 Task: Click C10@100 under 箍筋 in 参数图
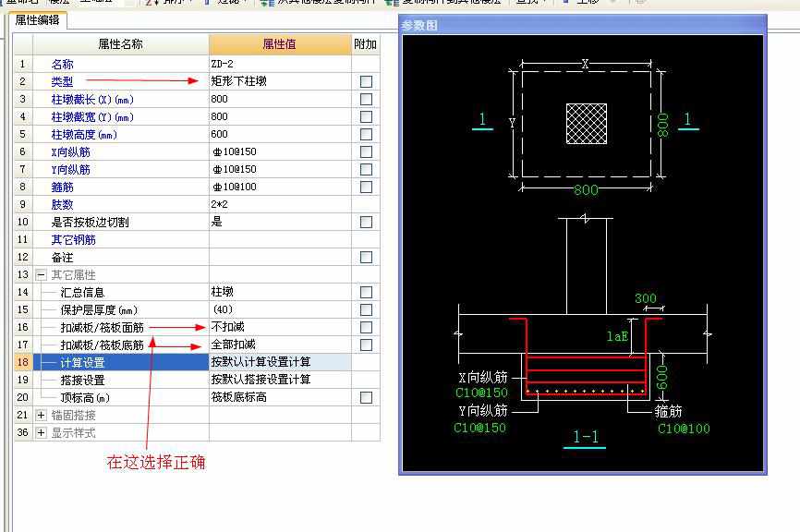pyautogui.click(x=684, y=429)
